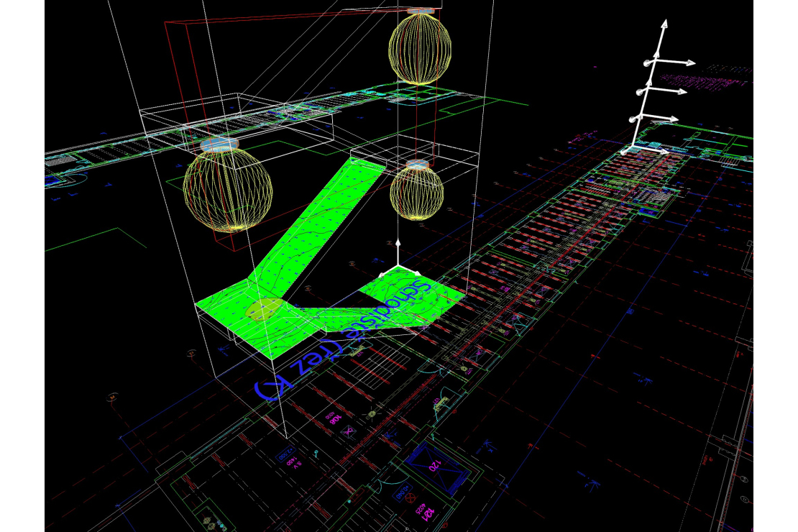
Task: Click the yellow-green ellipse on the green landing
Action: click(x=264, y=309)
